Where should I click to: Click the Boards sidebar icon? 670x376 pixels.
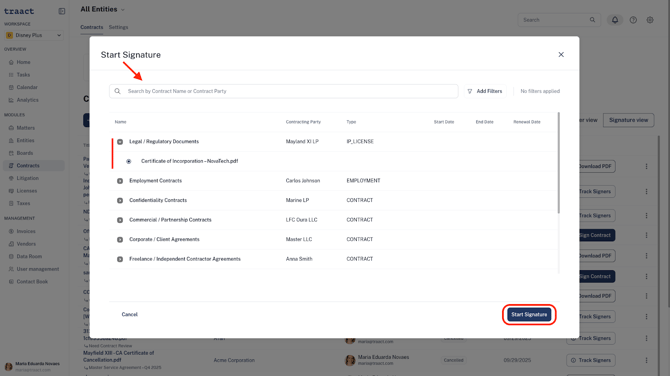coord(11,153)
